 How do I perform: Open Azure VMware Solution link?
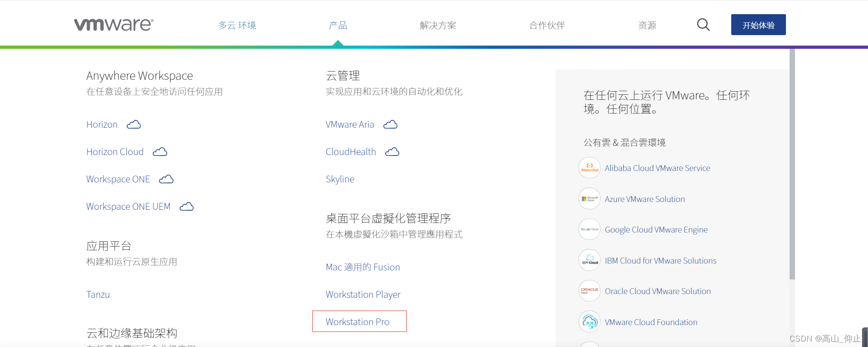pyautogui.click(x=645, y=199)
